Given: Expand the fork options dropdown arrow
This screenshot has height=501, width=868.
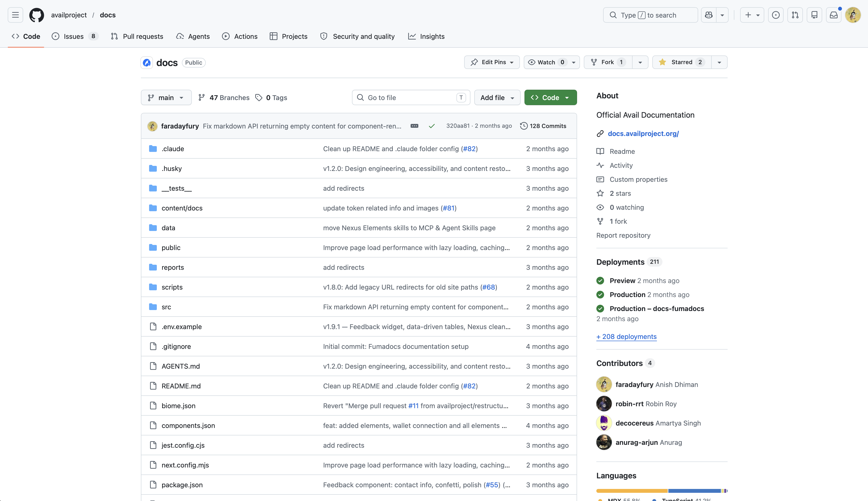Looking at the screenshot, I should click(640, 62).
